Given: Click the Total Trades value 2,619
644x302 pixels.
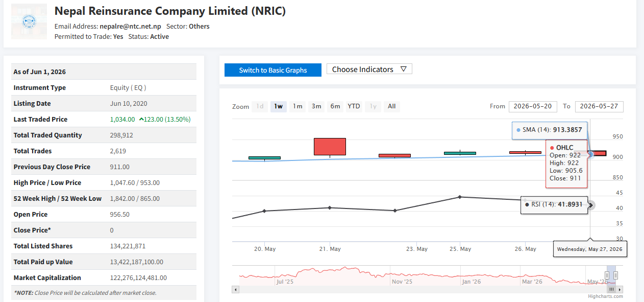Looking at the screenshot, I should click(118, 151).
